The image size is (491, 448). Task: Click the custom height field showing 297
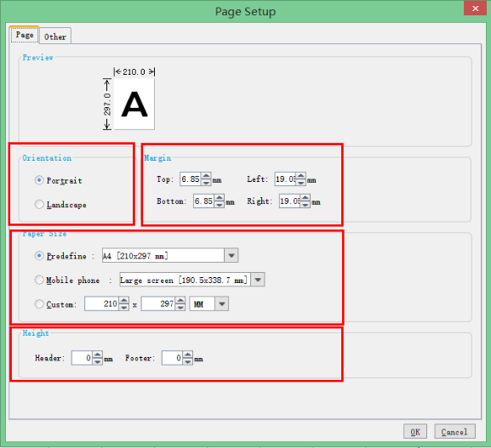(x=158, y=303)
